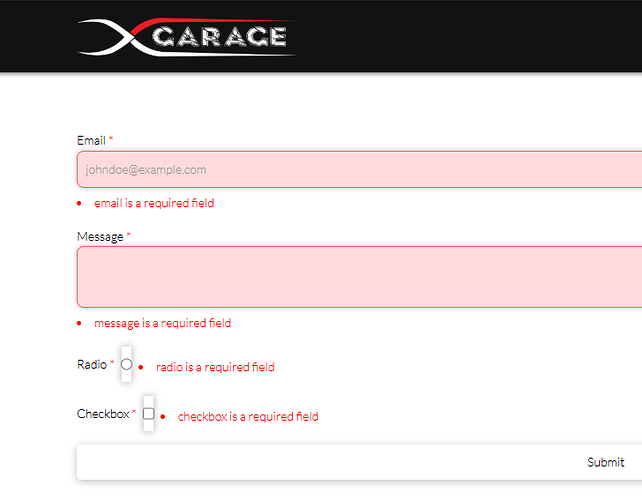Click the "Checkbox" label text
The width and height of the screenshot is (642, 500).
point(103,414)
